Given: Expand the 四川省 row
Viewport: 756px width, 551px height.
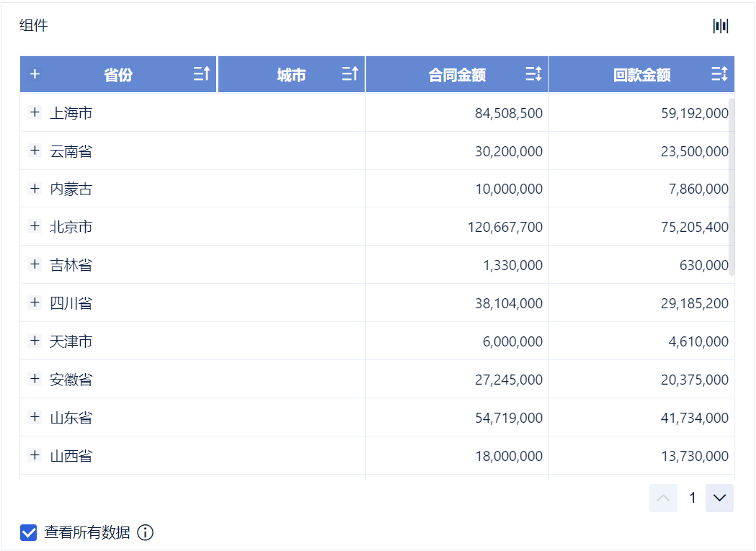Looking at the screenshot, I should pyautogui.click(x=35, y=303).
